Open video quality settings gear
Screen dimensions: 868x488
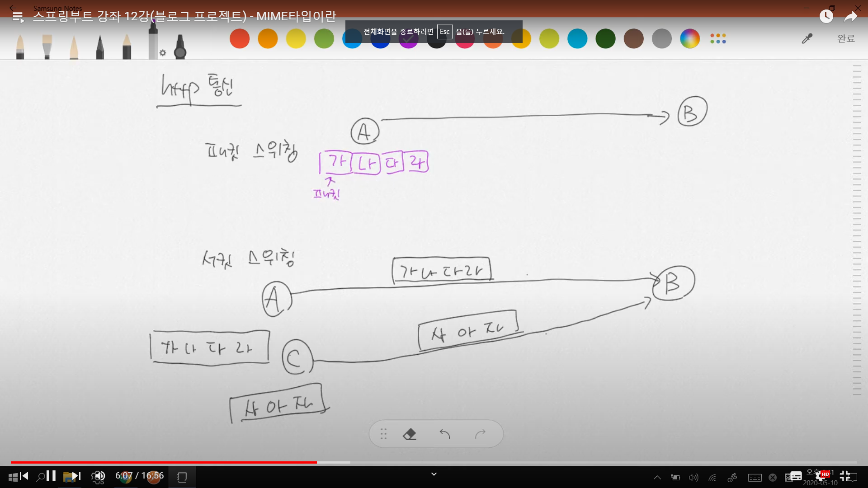(821, 476)
